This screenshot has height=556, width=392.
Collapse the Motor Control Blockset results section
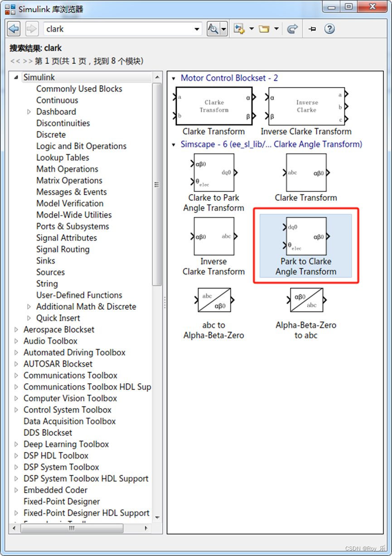(x=174, y=78)
